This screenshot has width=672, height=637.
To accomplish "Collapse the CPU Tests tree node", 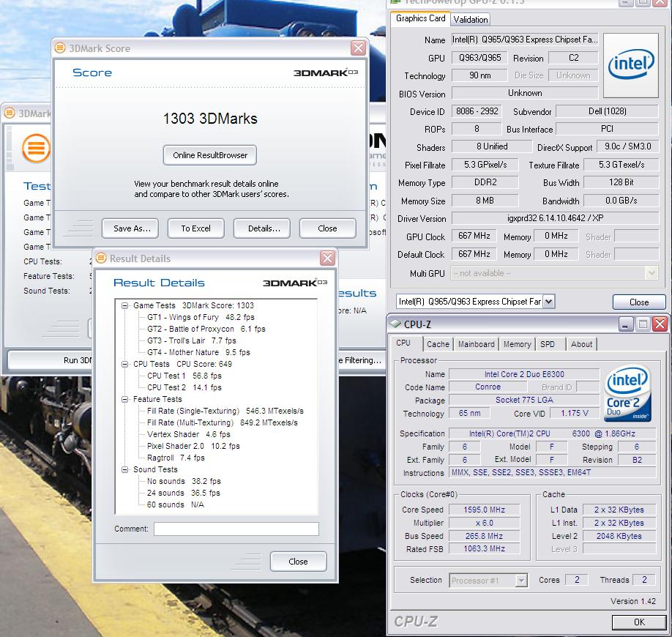I will (x=124, y=364).
